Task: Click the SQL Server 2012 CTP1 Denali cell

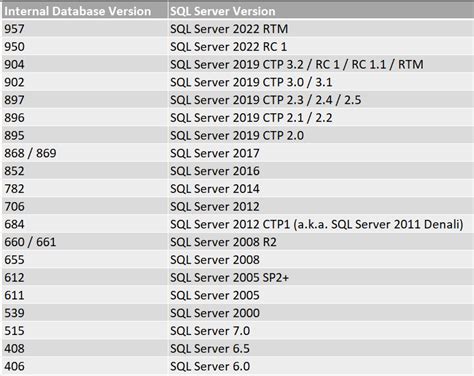Action: [321, 224]
